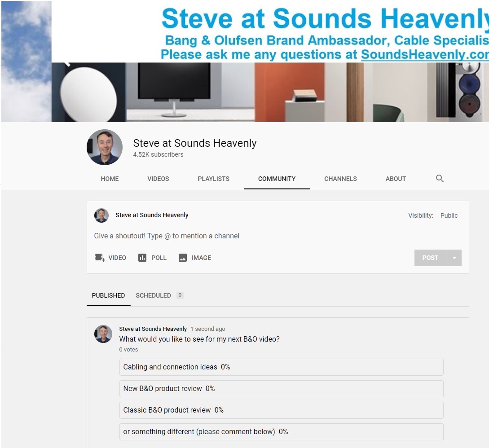Select the 'or something different' poll option

(x=281, y=432)
